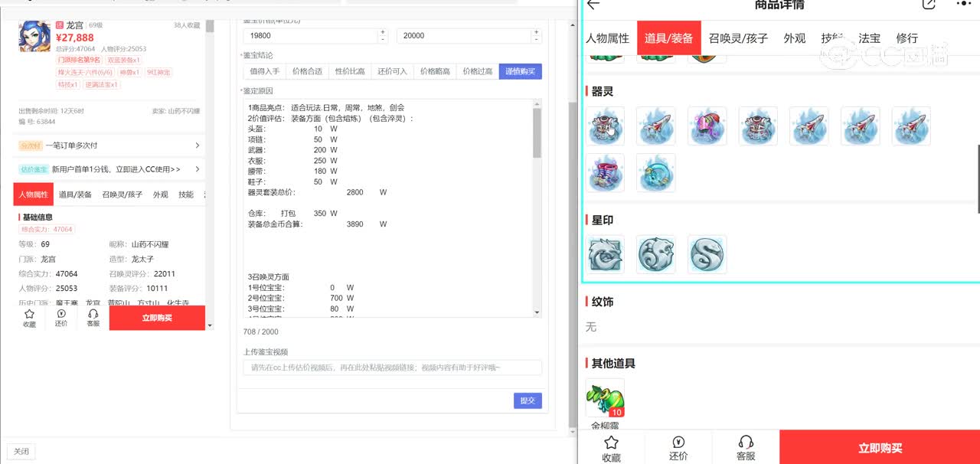The image size is (980, 464).
Task: Increase the 20000 price stepper
Action: pos(536,32)
